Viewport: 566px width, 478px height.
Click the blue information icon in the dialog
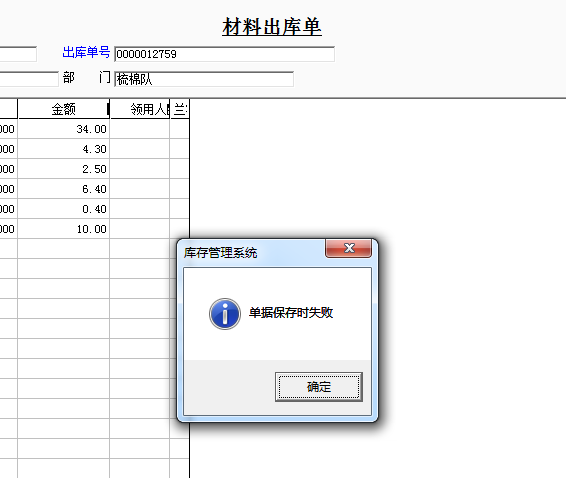225,314
